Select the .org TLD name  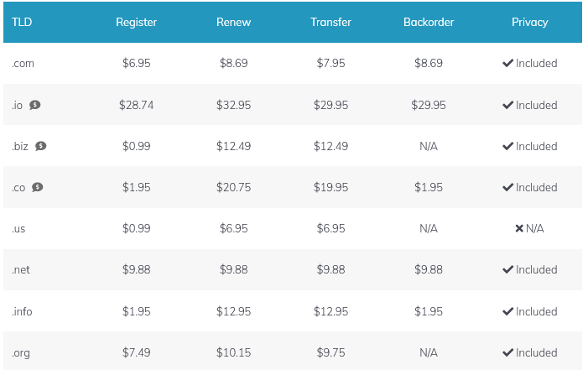(21, 352)
